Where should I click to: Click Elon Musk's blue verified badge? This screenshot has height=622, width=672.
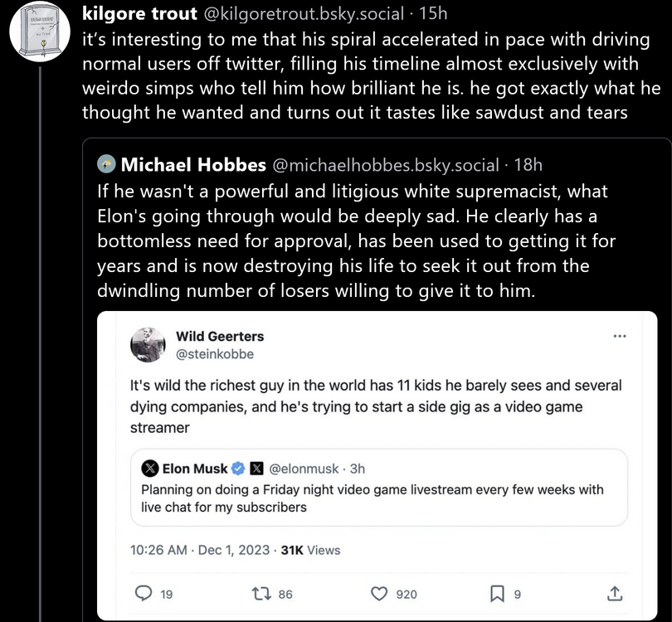click(x=236, y=469)
